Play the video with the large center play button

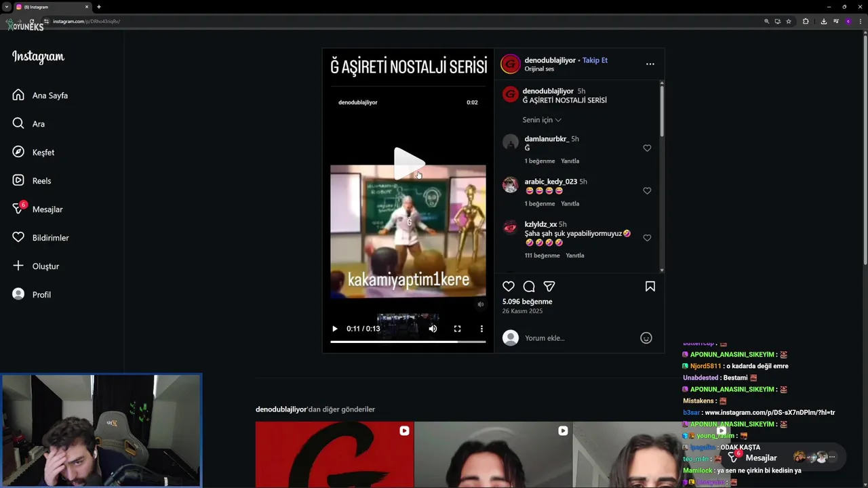[x=408, y=163]
